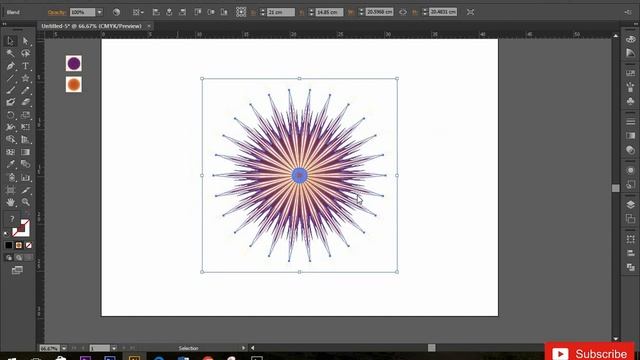Select the Shape Builder tool

pyautogui.click(x=11, y=140)
